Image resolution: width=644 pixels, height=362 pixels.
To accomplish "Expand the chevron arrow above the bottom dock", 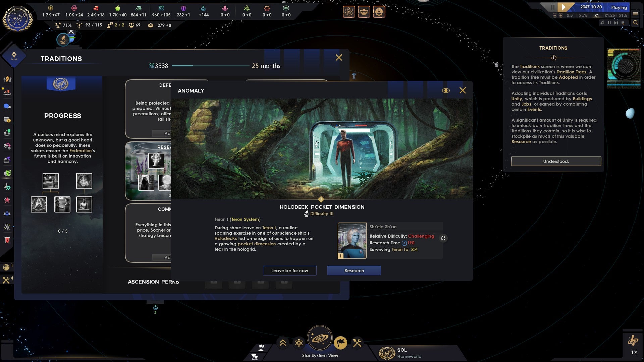I will coord(282,343).
